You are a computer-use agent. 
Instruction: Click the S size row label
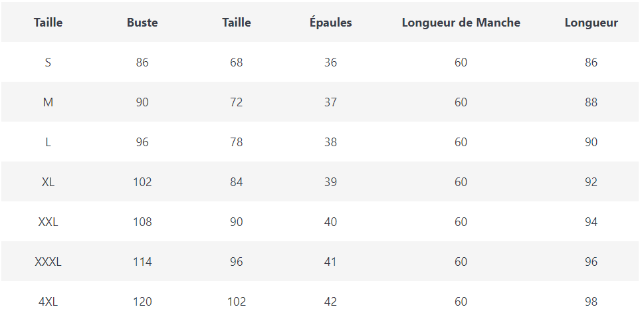click(x=48, y=62)
